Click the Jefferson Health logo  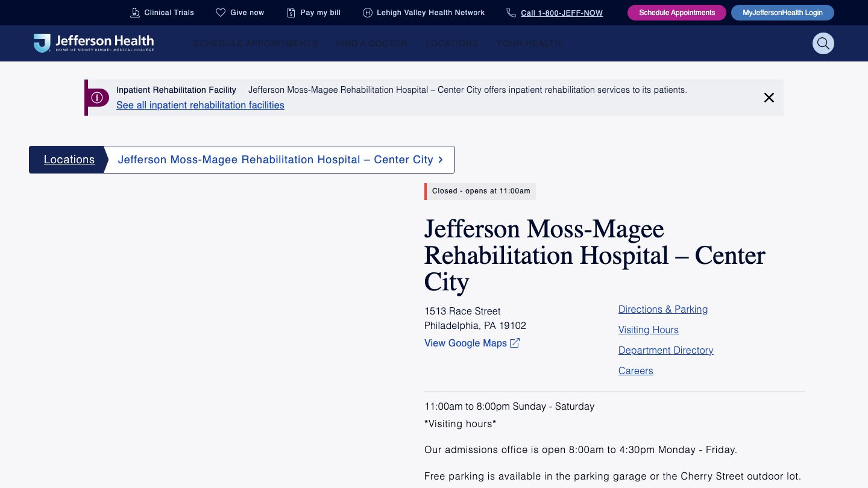[x=93, y=43]
